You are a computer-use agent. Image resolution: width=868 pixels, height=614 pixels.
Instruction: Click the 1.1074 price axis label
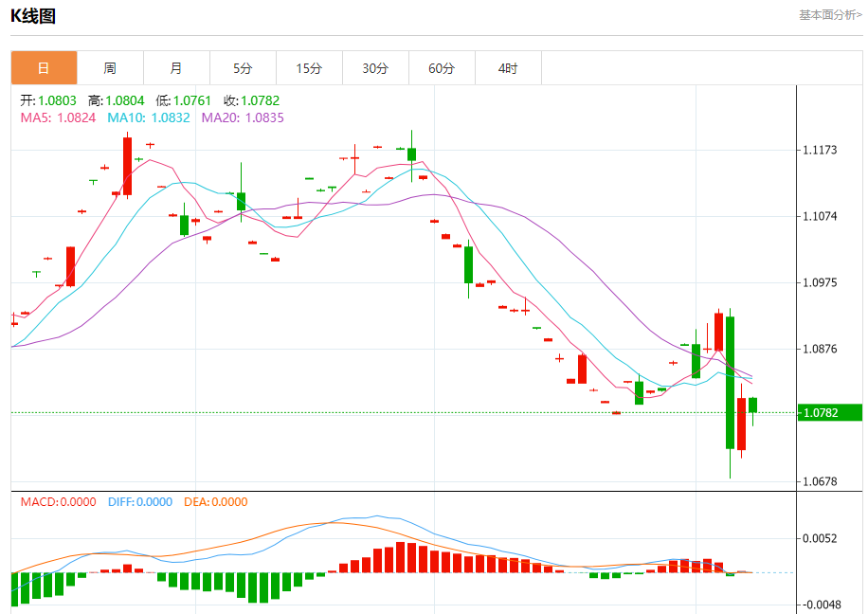pyautogui.click(x=820, y=216)
